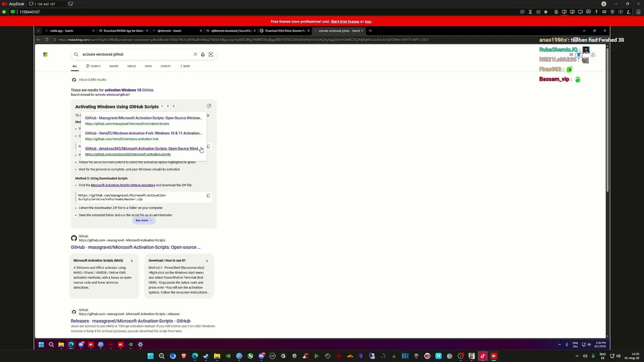Open remote Windows Start button
Image resolution: width=644 pixels, height=362 pixels.
coord(41,344)
